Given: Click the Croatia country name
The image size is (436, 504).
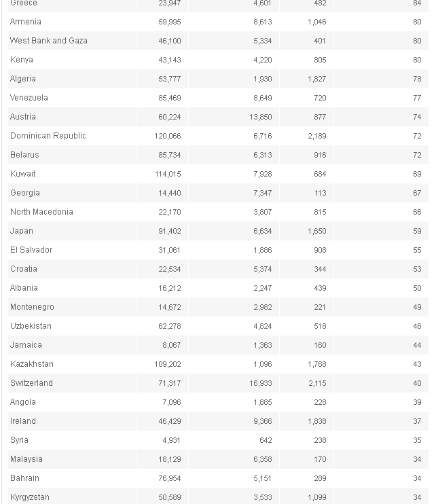Looking at the screenshot, I should (24, 269).
